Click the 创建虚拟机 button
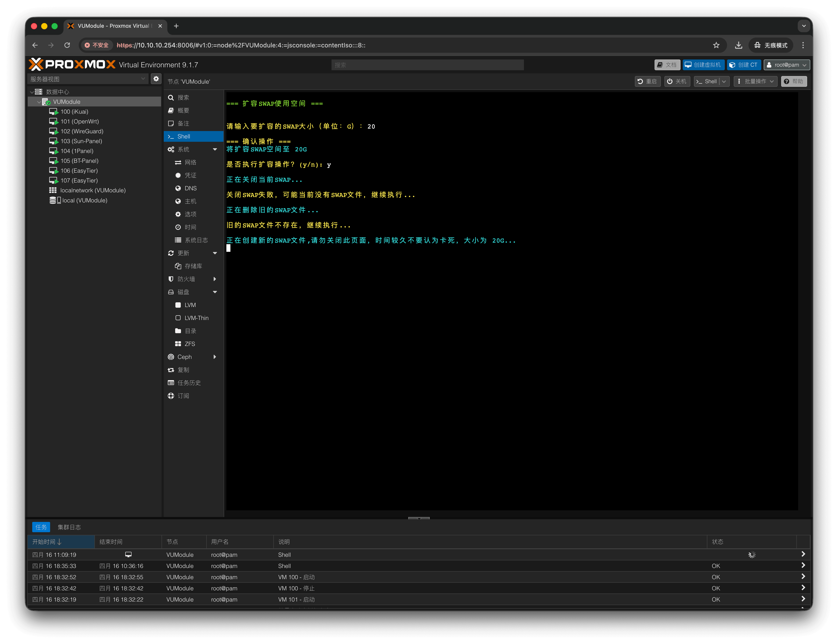The image size is (838, 644). [x=703, y=65]
